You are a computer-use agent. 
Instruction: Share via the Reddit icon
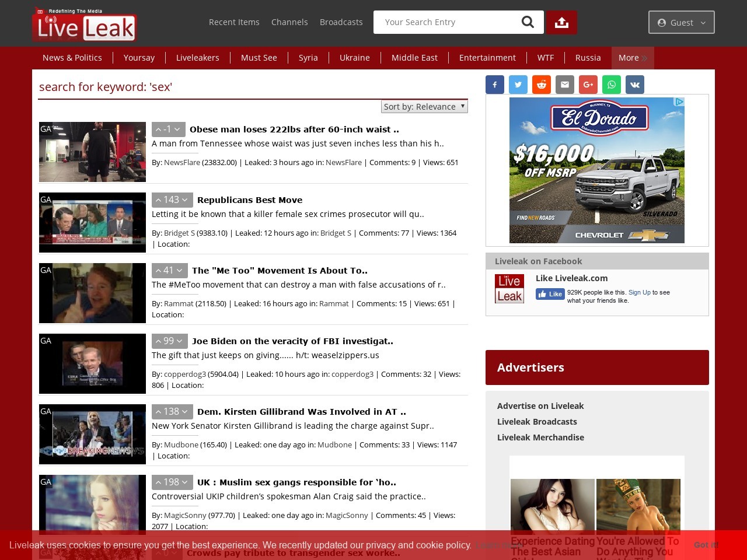click(542, 85)
